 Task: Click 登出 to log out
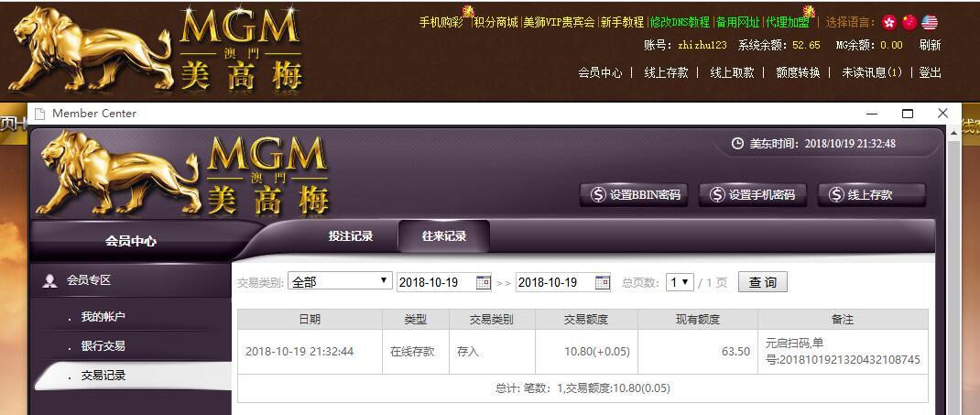[930, 72]
